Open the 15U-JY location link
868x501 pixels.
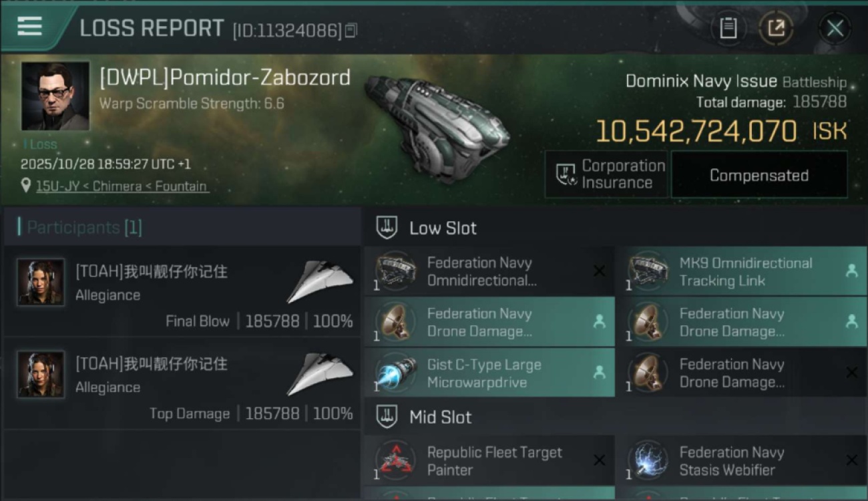(x=121, y=186)
